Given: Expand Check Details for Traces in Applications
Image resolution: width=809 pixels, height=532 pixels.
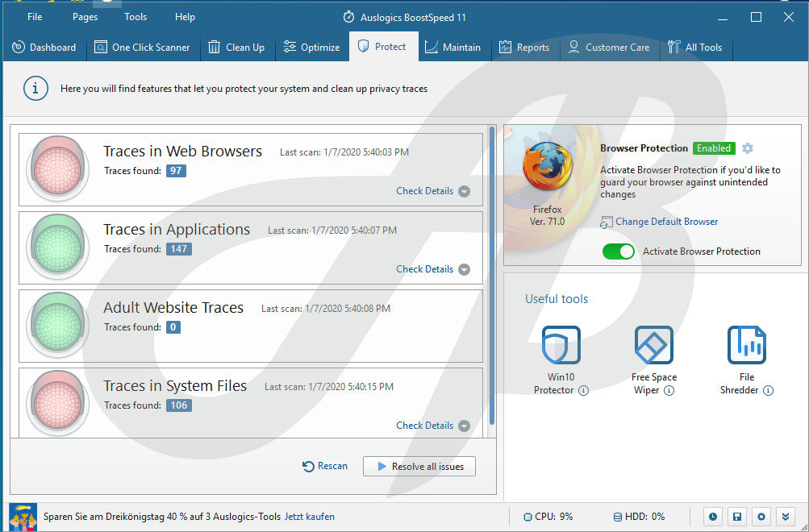Looking at the screenshot, I should pyautogui.click(x=433, y=269).
